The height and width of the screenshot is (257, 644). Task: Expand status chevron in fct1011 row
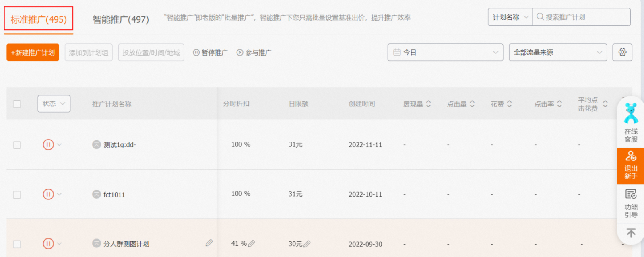coord(59,194)
